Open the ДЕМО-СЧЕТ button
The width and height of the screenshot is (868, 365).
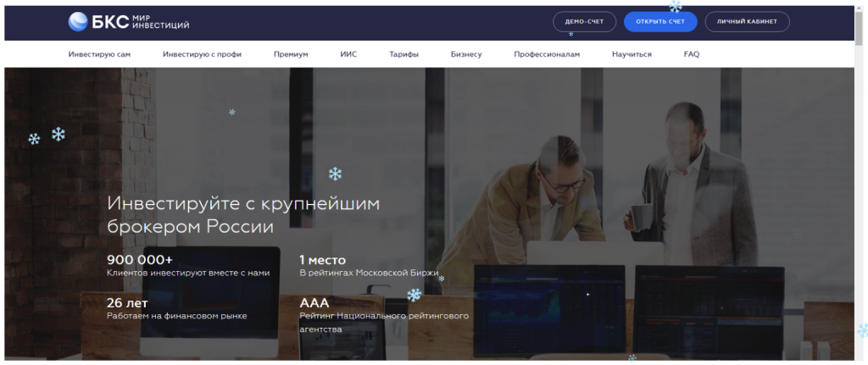pyautogui.click(x=584, y=21)
